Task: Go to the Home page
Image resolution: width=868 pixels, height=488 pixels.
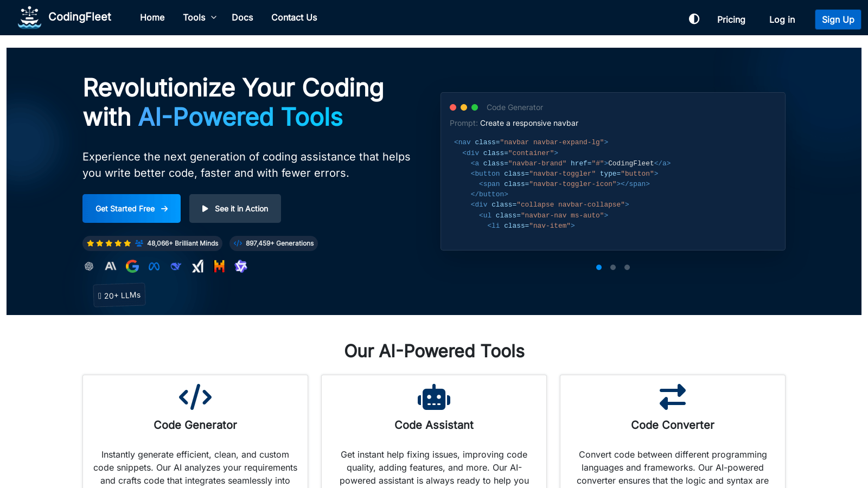Action: tap(152, 17)
